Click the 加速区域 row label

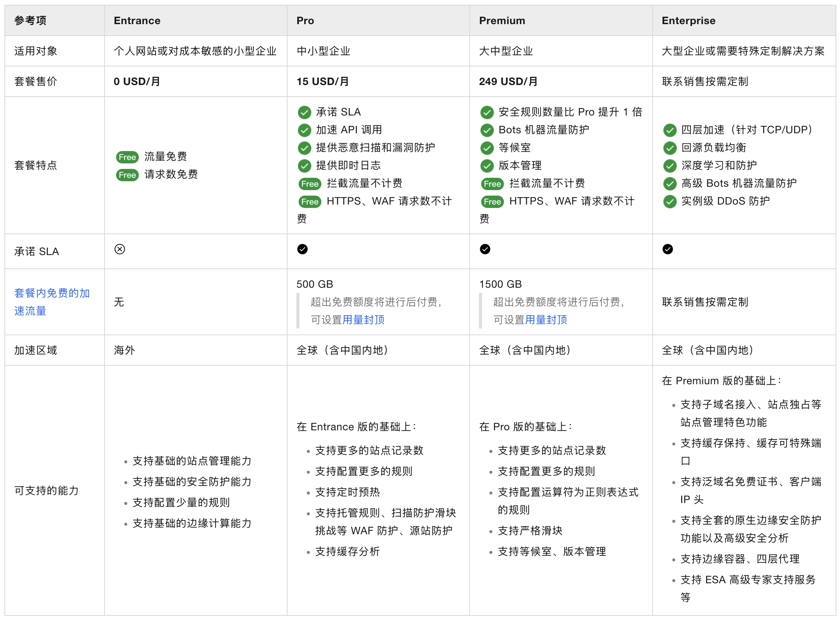[36, 350]
